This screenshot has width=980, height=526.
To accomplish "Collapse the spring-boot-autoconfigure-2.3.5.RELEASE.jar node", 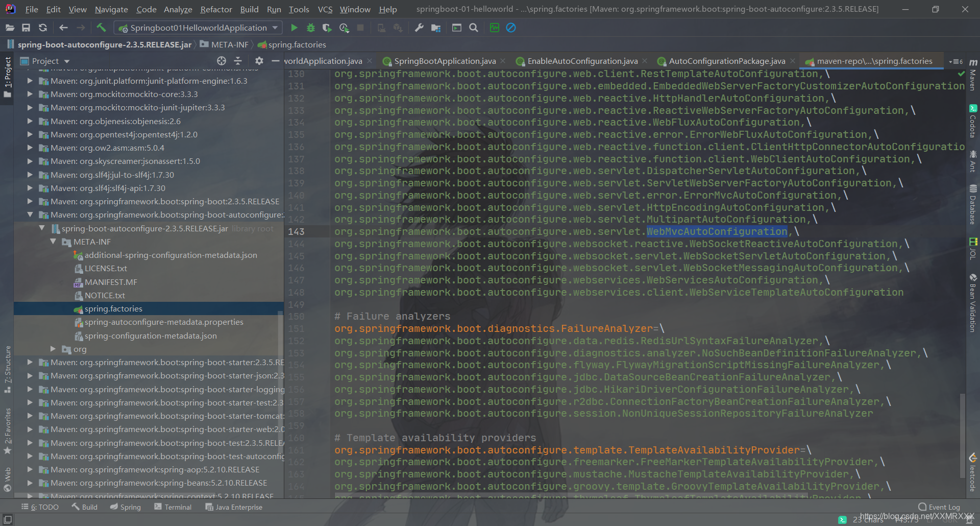I will (x=42, y=228).
